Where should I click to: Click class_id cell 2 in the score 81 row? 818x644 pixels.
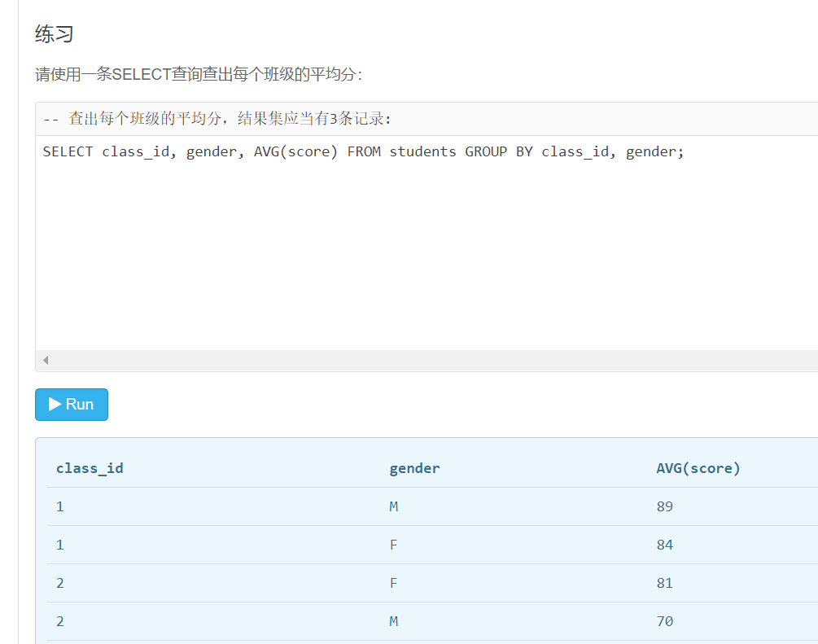coord(60,583)
